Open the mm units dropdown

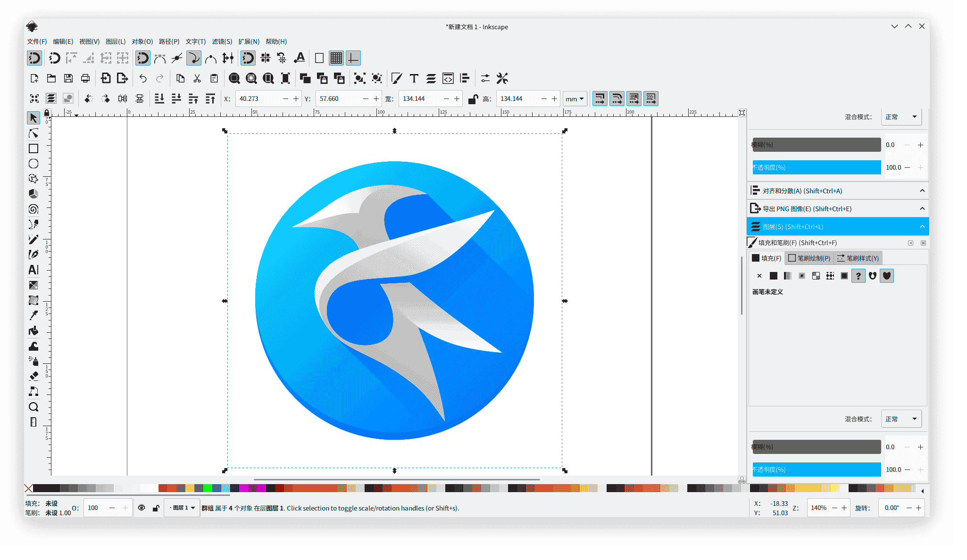coord(575,99)
